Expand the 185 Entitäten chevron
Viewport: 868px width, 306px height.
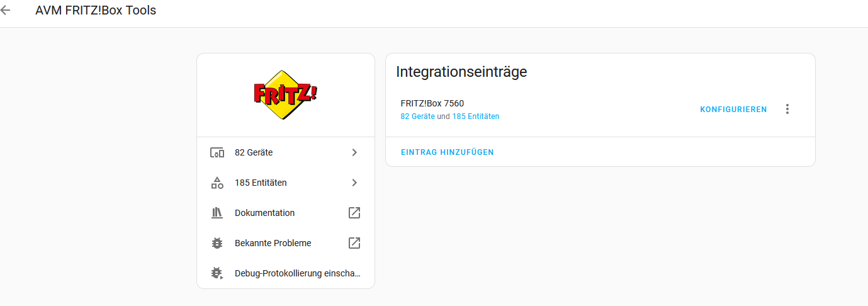click(x=354, y=183)
